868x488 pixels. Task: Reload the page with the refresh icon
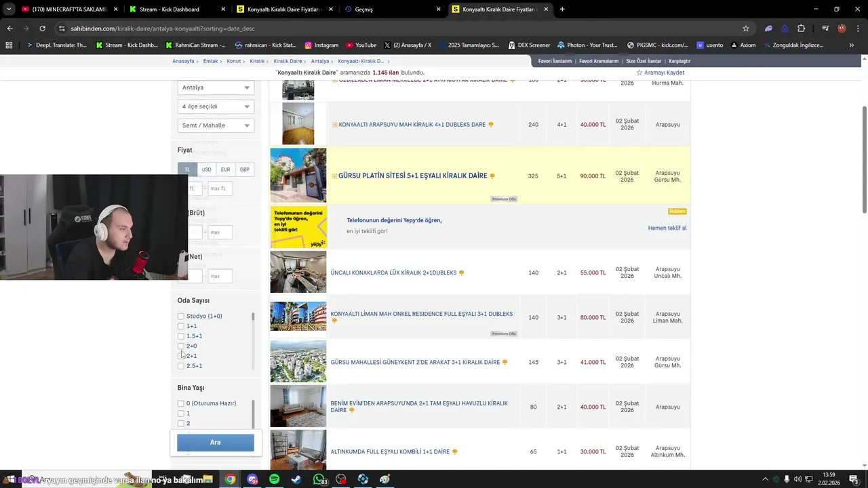pyautogui.click(x=42, y=28)
